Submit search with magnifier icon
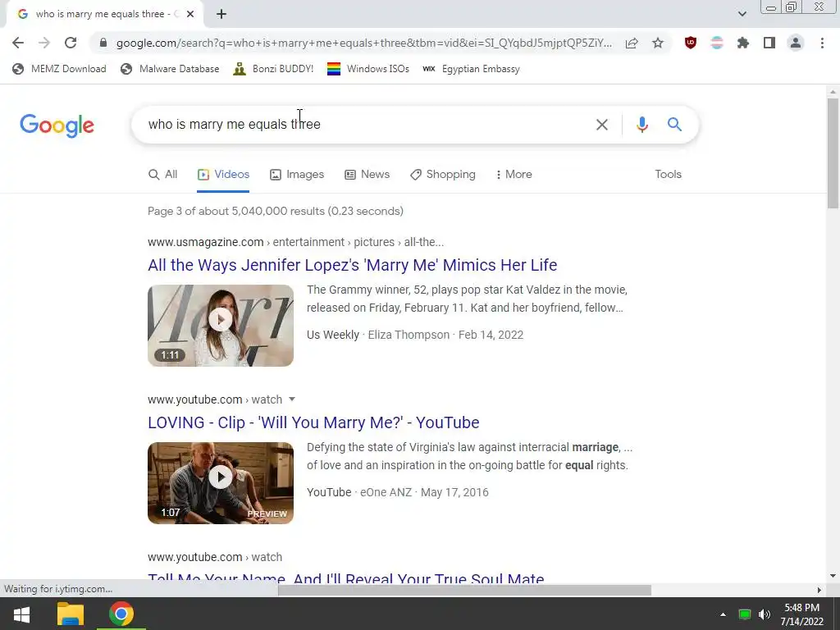This screenshot has width=840, height=630. click(x=674, y=125)
